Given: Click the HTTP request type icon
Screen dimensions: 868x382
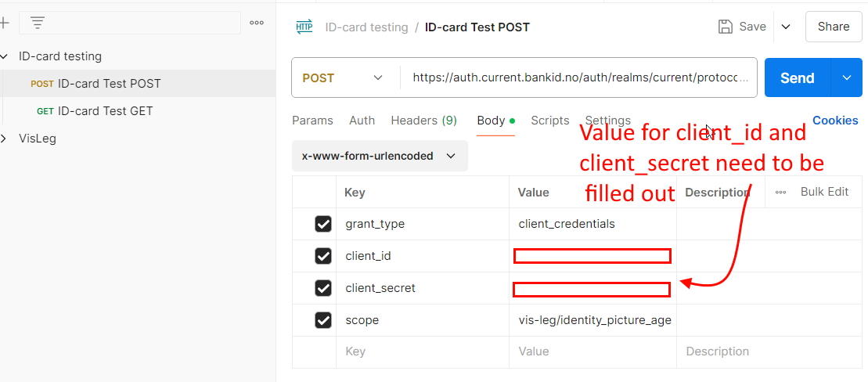Looking at the screenshot, I should [x=304, y=27].
